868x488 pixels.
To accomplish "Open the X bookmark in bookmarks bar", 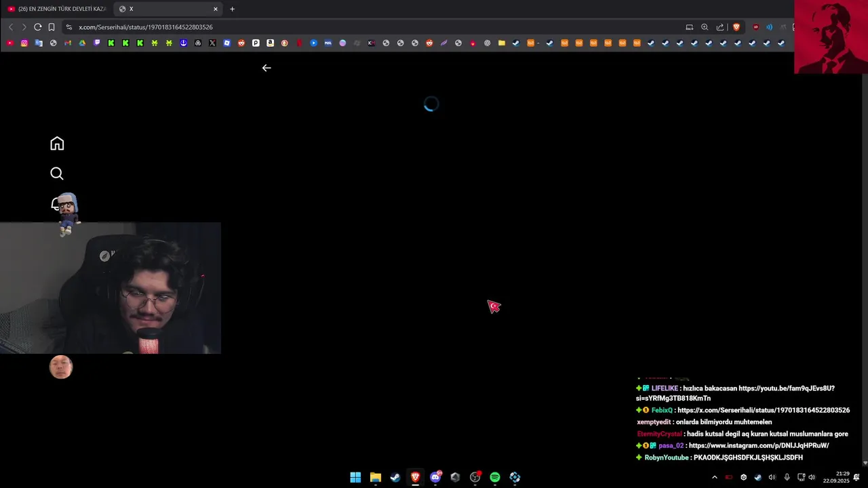I will (x=212, y=43).
